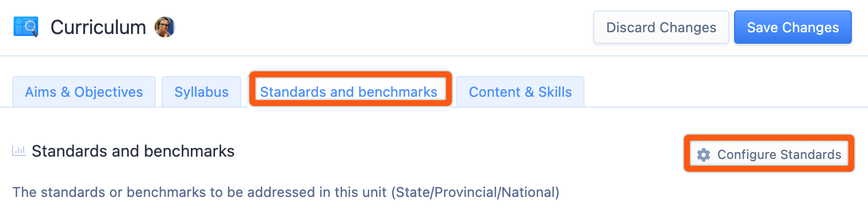Image resolution: width=868 pixels, height=220 pixels.
Task: Open the user avatar beside Curriculum
Action: click(165, 27)
